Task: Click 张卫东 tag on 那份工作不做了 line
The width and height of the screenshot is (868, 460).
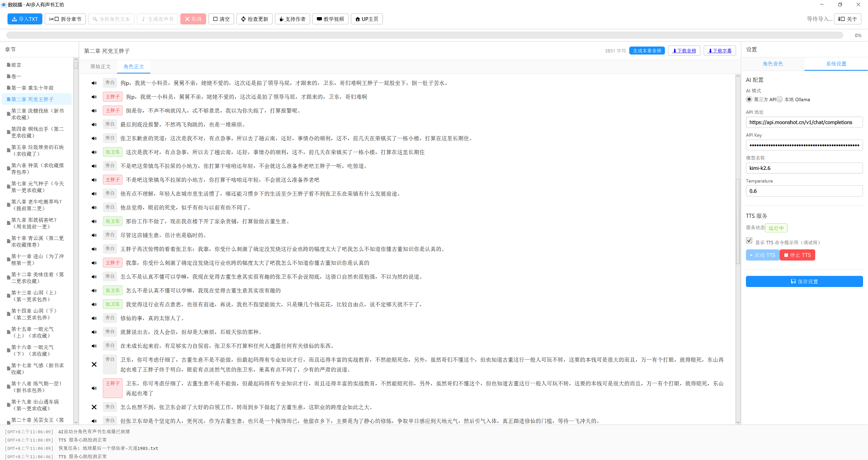Action: (x=113, y=221)
